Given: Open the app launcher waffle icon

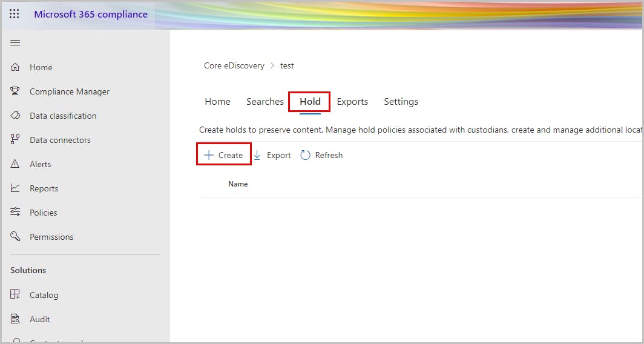Looking at the screenshot, I should (15, 14).
